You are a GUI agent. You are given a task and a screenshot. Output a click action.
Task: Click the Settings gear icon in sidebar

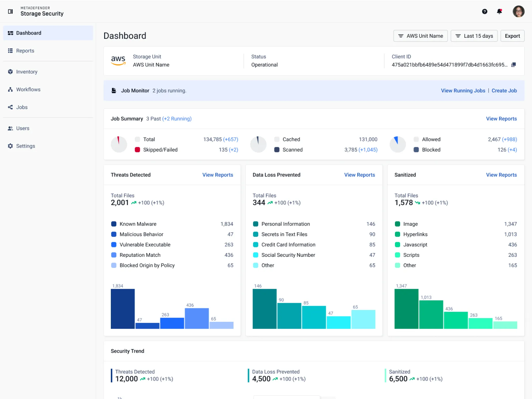coord(10,146)
